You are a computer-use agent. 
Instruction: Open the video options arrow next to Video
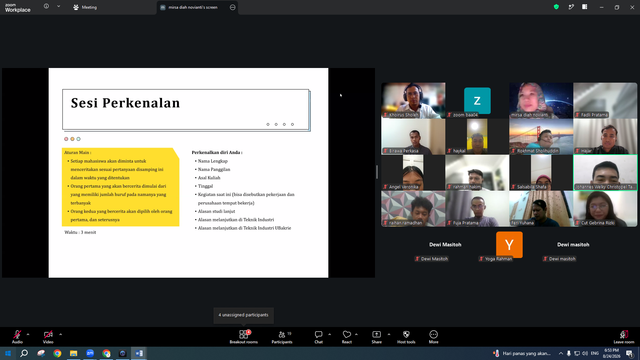coord(60,334)
